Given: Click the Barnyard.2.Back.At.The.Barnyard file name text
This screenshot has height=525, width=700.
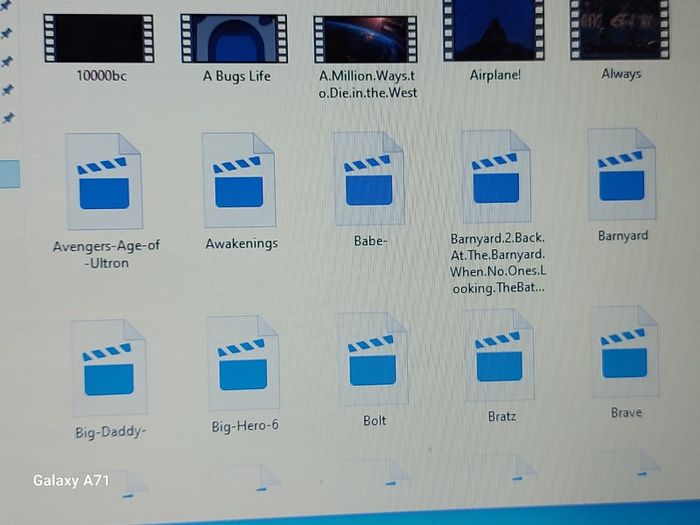Looking at the screenshot, I should coord(498,263).
